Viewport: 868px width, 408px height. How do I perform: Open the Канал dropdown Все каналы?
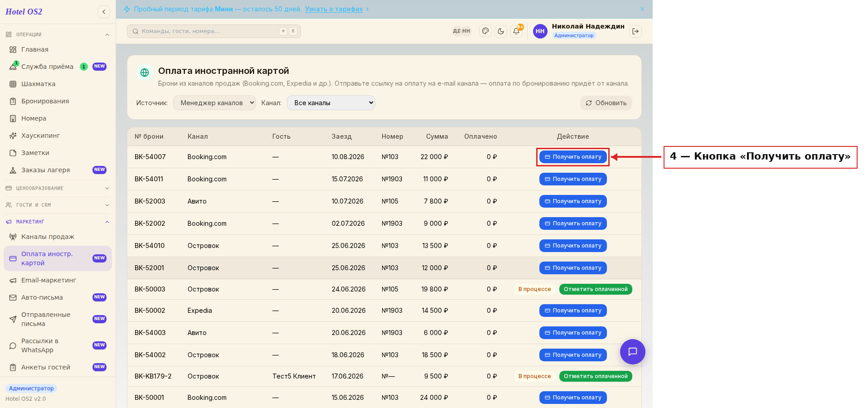coord(331,103)
